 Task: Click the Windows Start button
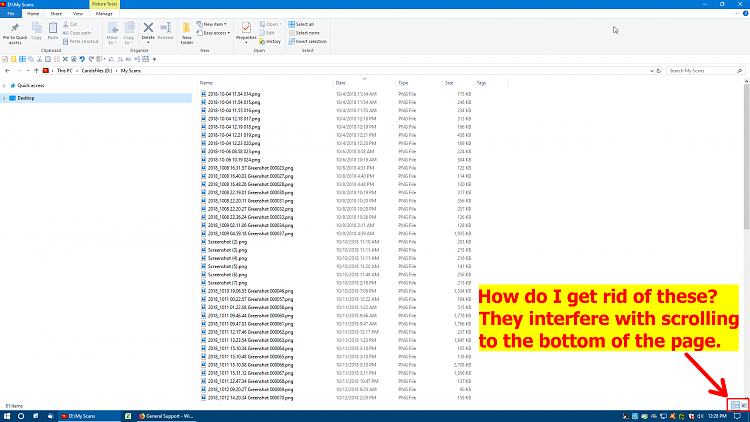tap(7, 416)
